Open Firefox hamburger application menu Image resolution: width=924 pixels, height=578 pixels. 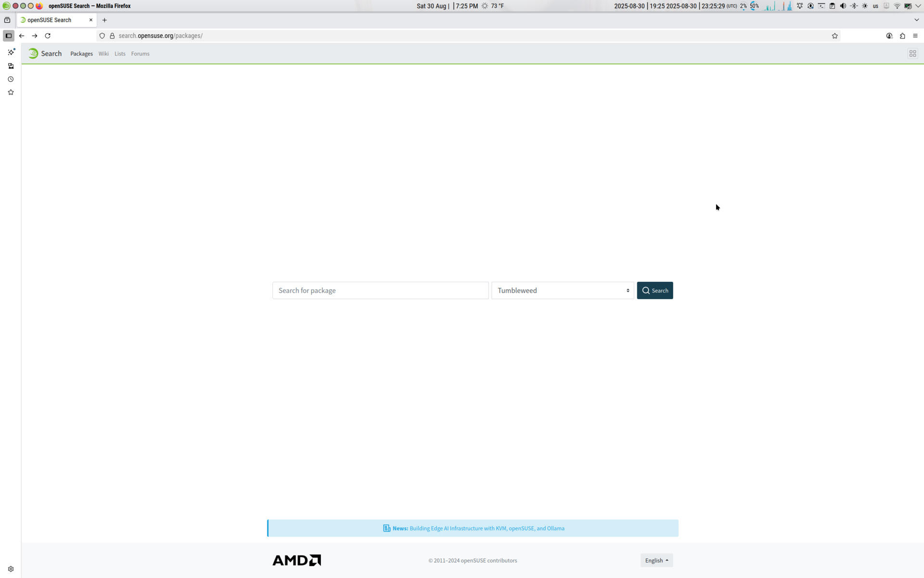pyautogui.click(x=915, y=36)
